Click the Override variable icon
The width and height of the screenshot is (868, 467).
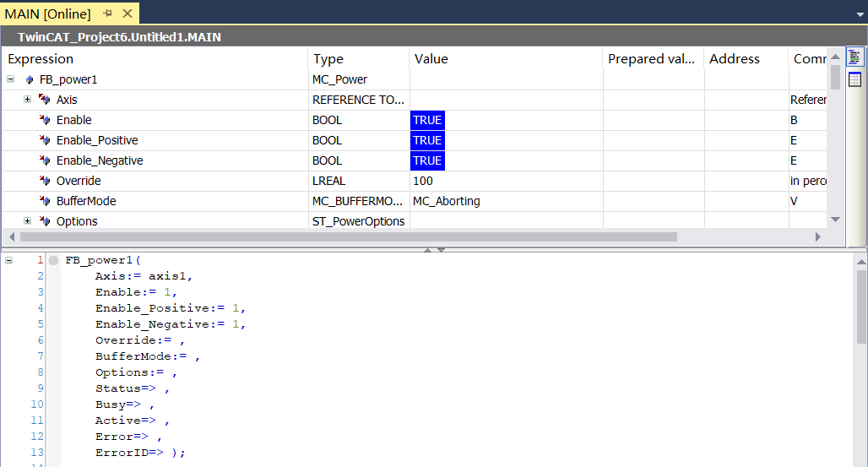pyautogui.click(x=45, y=181)
